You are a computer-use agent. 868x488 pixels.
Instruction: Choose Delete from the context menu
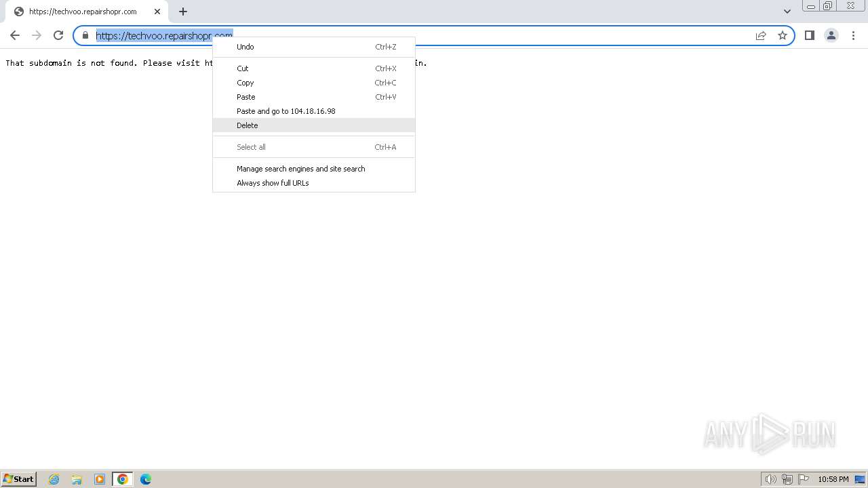(x=314, y=125)
